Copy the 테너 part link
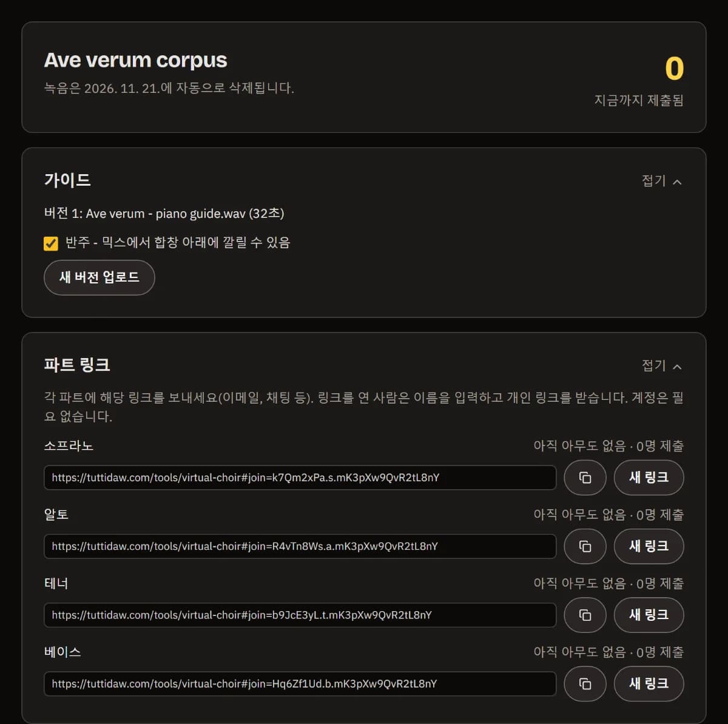728x724 pixels. pos(585,615)
